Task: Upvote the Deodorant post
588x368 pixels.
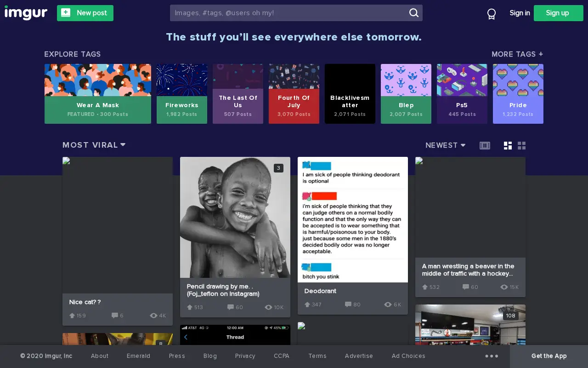Action: pos(307,305)
